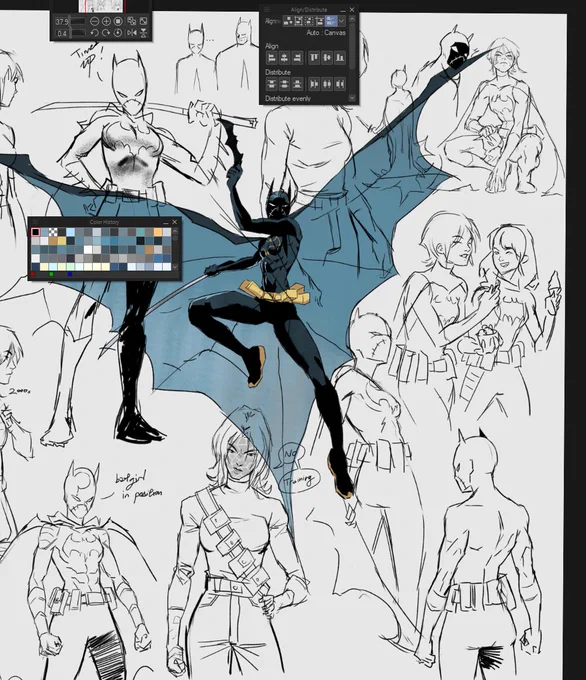Click the blue dot in Color History footer
The width and height of the screenshot is (586, 680).
click(x=70, y=274)
